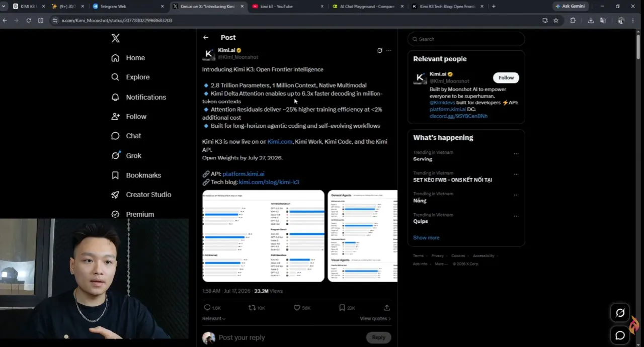Image resolution: width=644 pixels, height=347 pixels.
Task: Open the Ads info footer link
Action: [x=420, y=264]
